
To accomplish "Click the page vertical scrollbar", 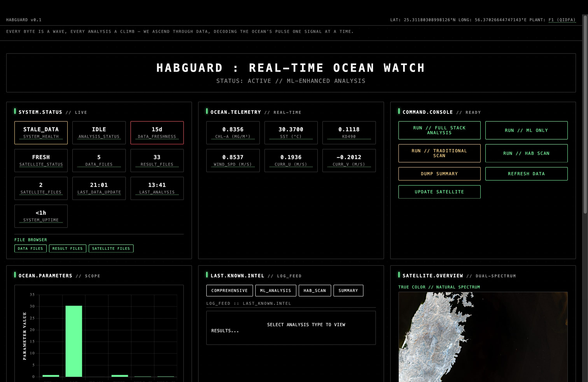I will click(x=585, y=114).
